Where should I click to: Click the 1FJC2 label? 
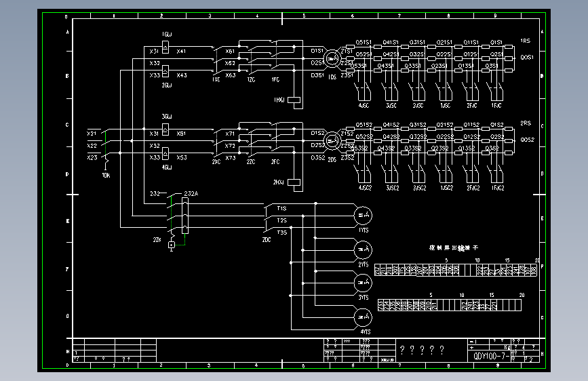point(498,188)
